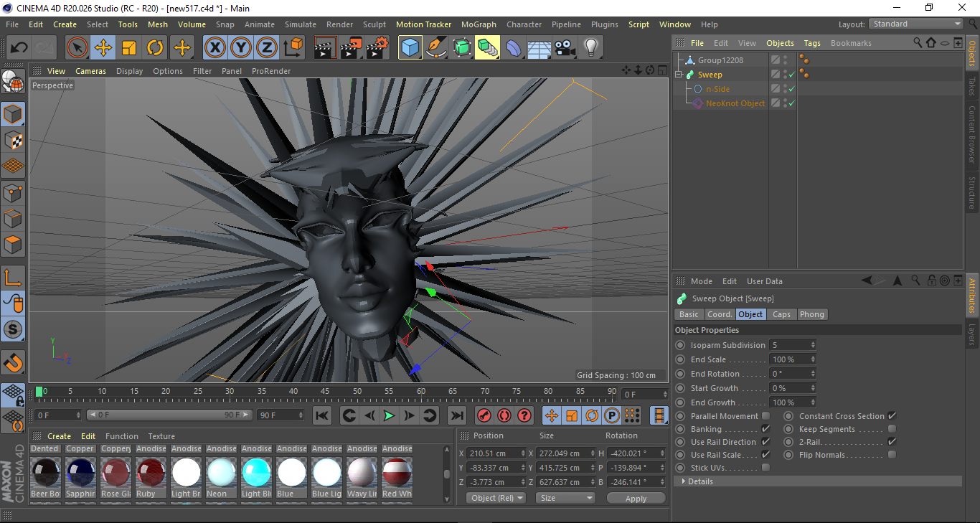Enable Flip Normals checkbox
The height and width of the screenshot is (523, 980).
point(892,455)
